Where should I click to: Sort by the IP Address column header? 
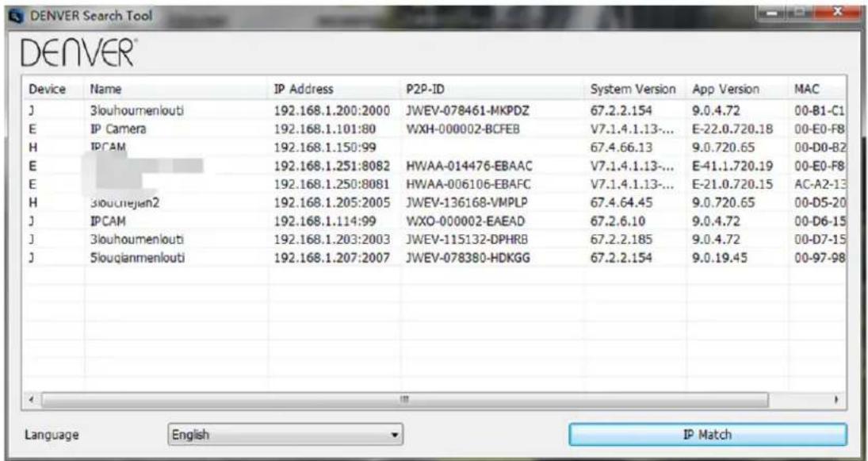tap(304, 89)
